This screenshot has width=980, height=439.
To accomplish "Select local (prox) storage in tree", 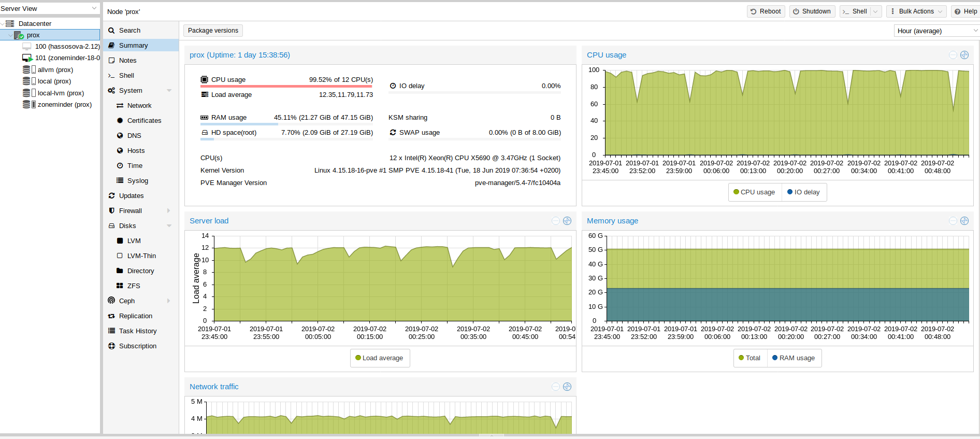I will [50, 81].
